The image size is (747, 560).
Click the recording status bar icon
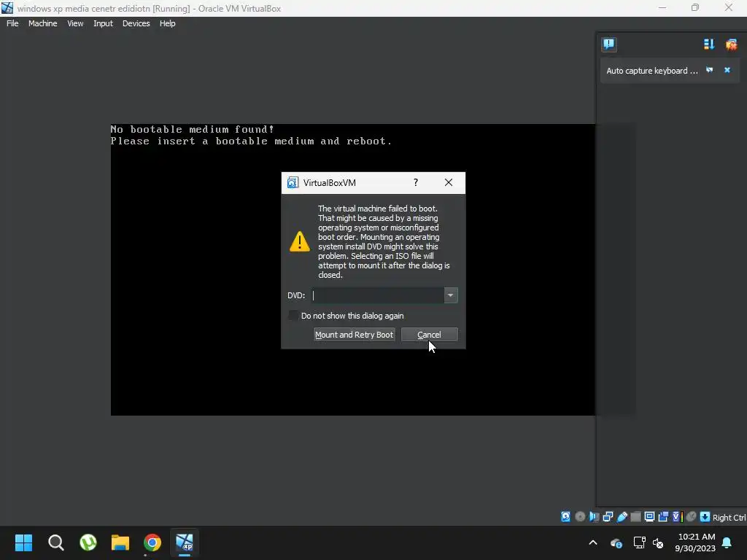coord(663,517)
